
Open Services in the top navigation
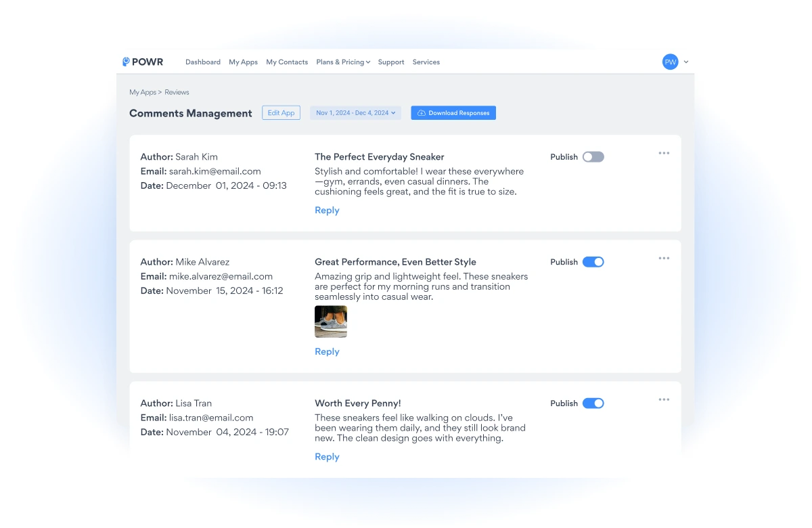pyautogui.click(x=426, y=62)
